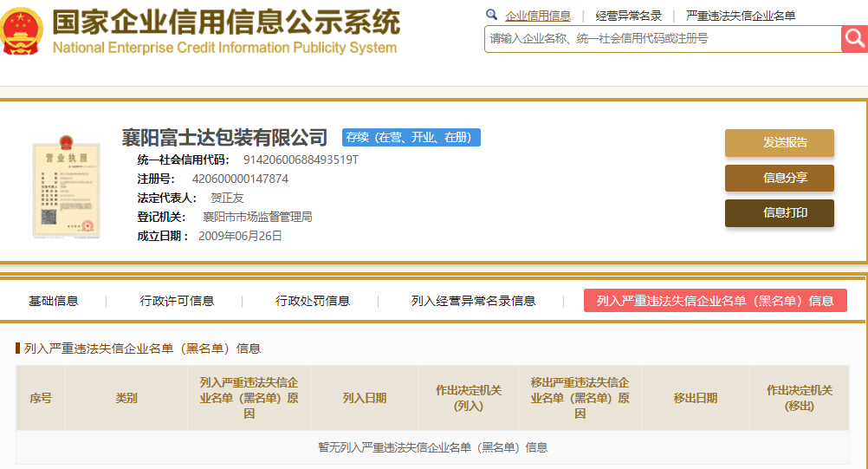Click the 列入日期 column header
The height and width of the screenshot is (469, 868).
click(x=364, y=398)
